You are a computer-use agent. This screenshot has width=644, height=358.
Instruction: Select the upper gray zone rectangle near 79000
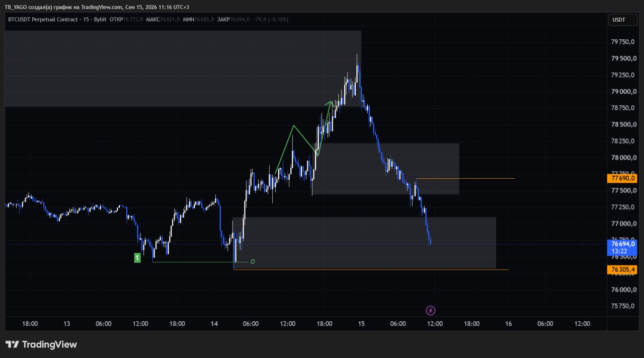click(183, 69)
